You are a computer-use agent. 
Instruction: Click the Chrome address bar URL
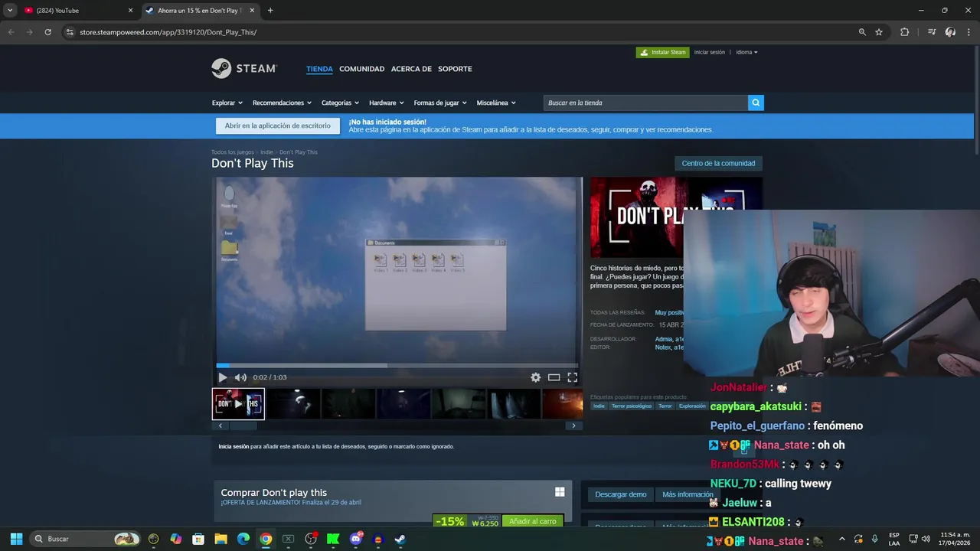pos(168,32)
